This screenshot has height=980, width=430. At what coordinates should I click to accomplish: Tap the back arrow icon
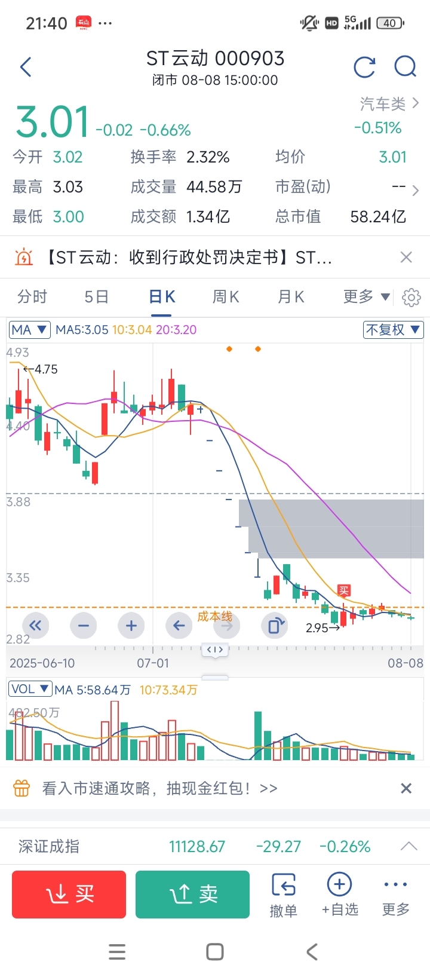[x=26, y=67]
